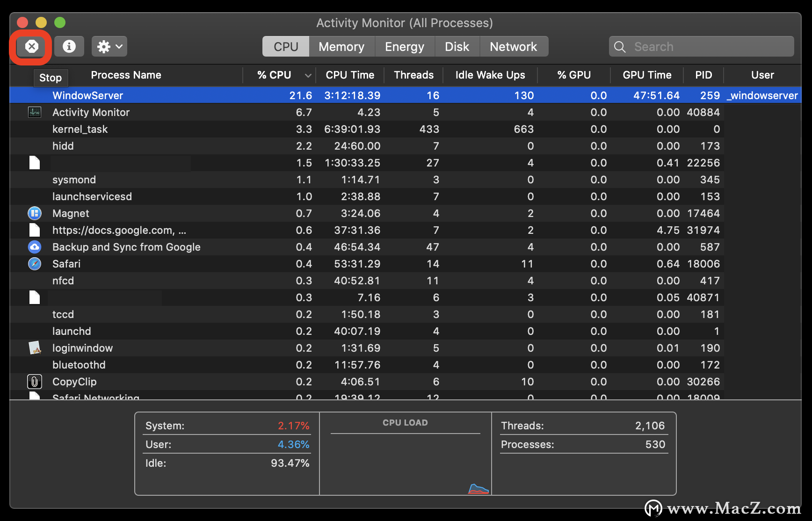Sort by Threads column header
The width and height of the screenshot is (812, 521).
coord(413,75)
